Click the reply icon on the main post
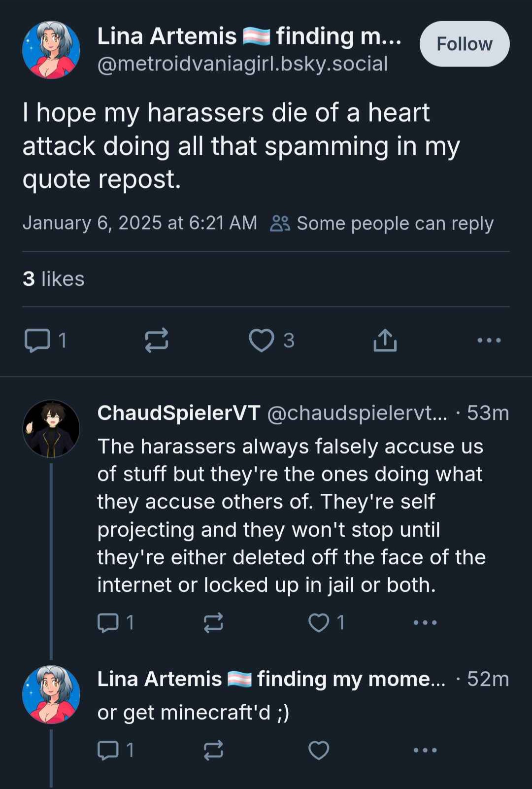Viewport: 532px width, 789px height. click(x=37, y=341)
